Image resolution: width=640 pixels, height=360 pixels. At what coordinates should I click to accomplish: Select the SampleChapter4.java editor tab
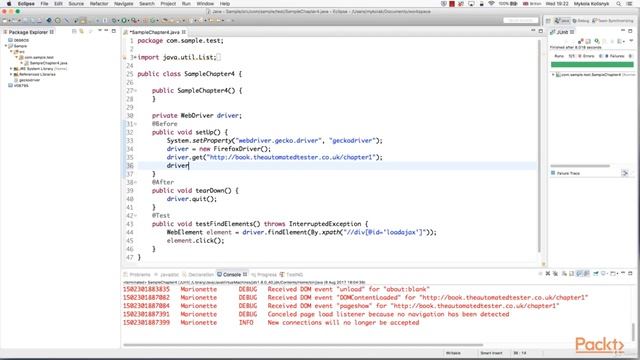(x=155, y=32)
